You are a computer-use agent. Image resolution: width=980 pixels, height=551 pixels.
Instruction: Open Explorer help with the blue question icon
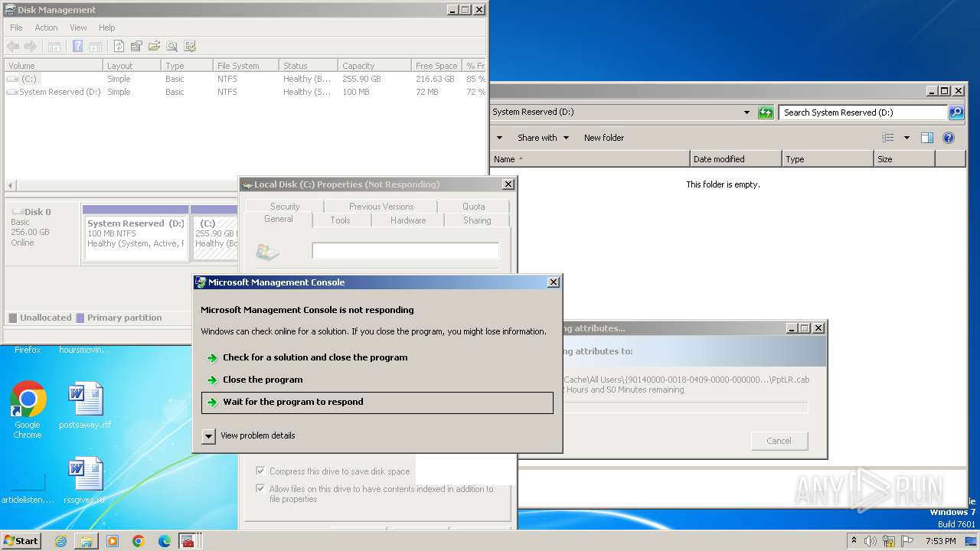tap(949, 138)
